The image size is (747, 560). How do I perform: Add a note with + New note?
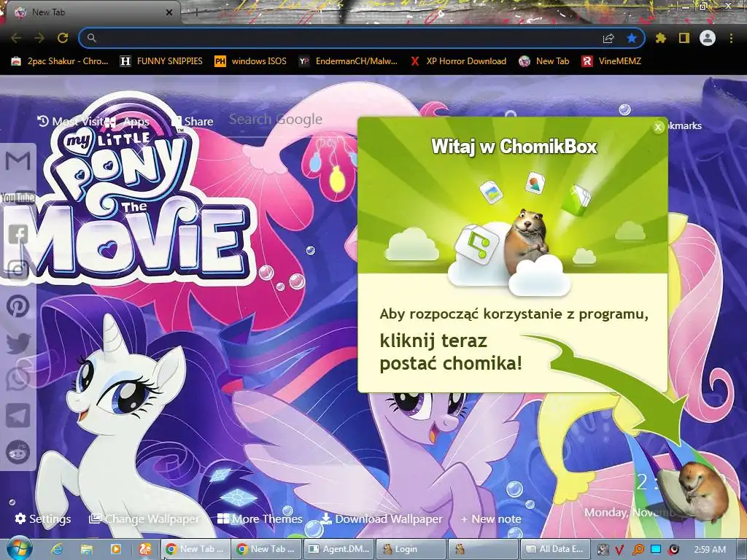[x=491, y=518]
